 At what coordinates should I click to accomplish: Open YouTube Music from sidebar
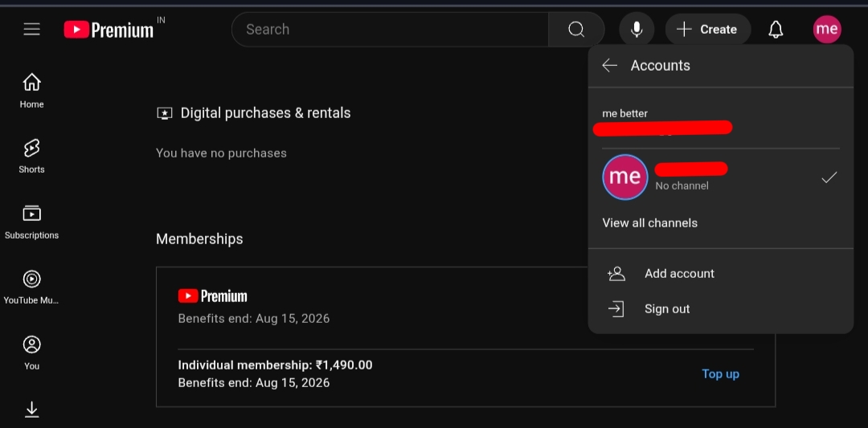click(x=31, y=287)
